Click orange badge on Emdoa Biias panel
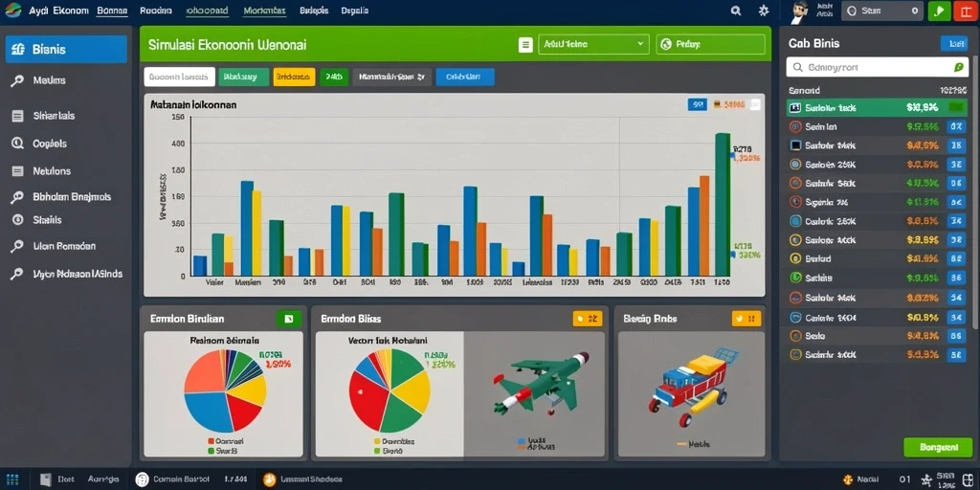The image size is (980, 490). pyautogui.click(x=587, y=319)
